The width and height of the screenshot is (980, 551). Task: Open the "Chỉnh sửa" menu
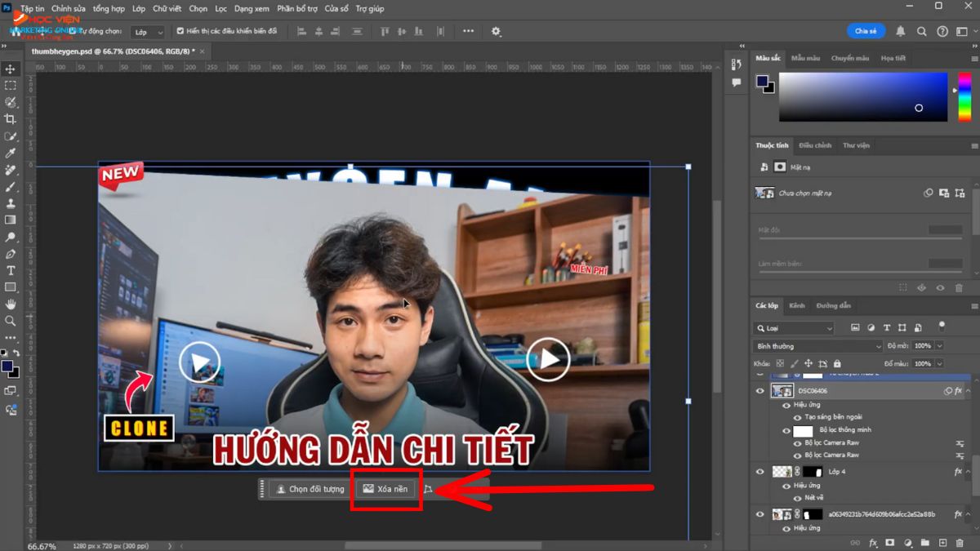pyautogui.click(x=69, y=8)
